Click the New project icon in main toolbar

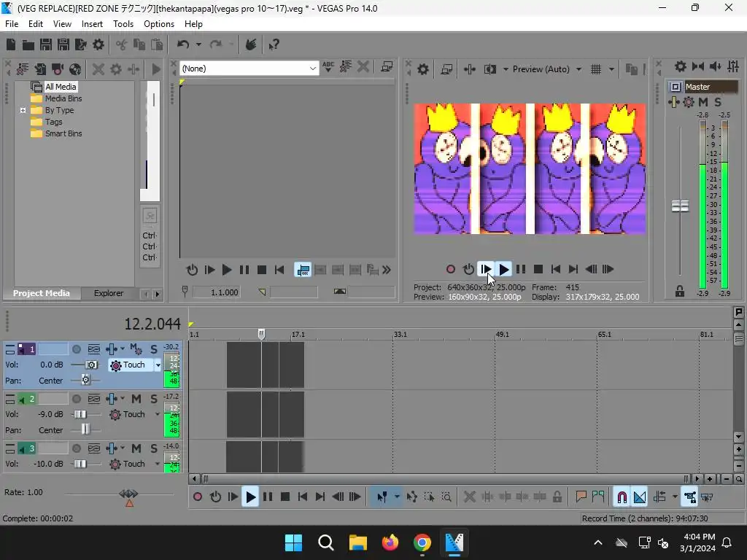(11, 44)
